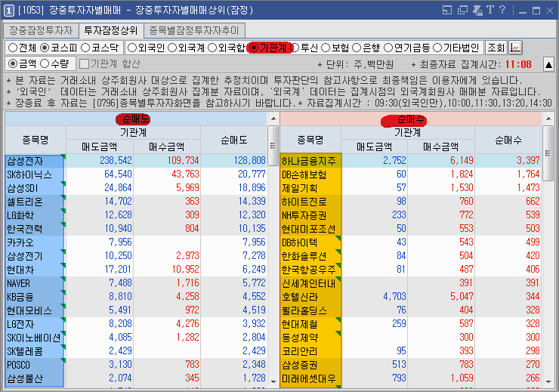Click the 순매도 table scrollbar thumb
The height and width of the screenshot is (392, 559).
273,146
